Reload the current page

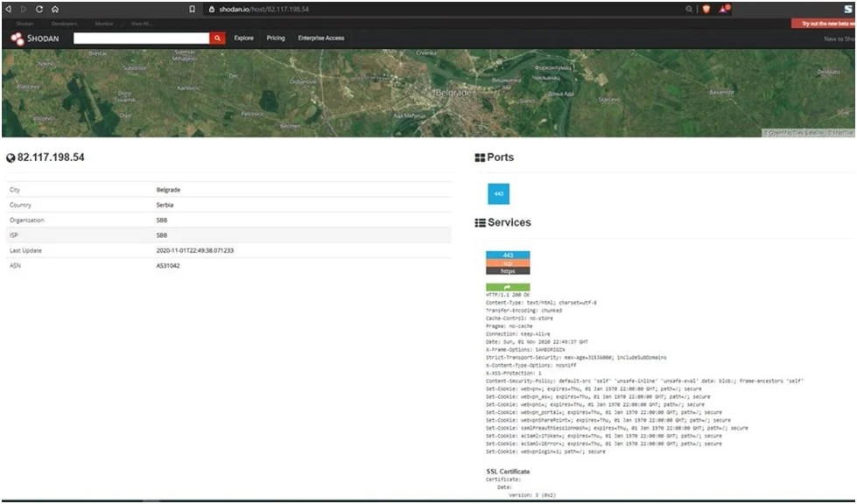click(39, 9)
